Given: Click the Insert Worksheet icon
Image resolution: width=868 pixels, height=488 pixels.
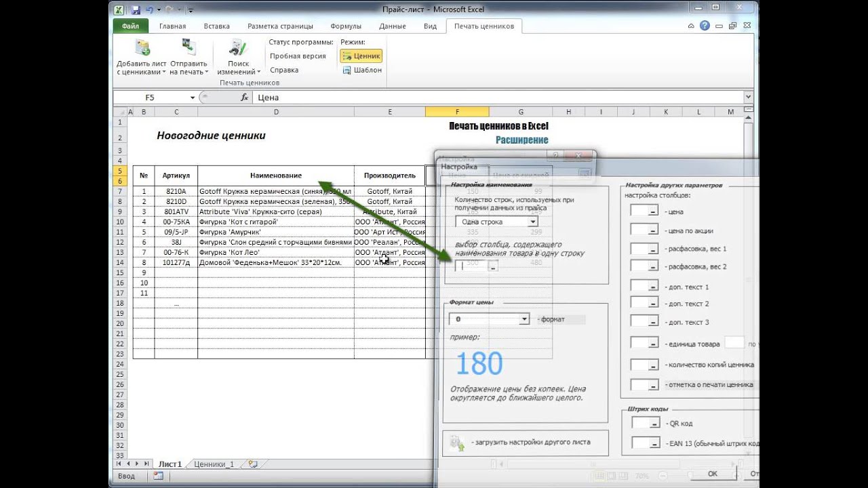Looking at the screenshot, I should tap(253, 464).
